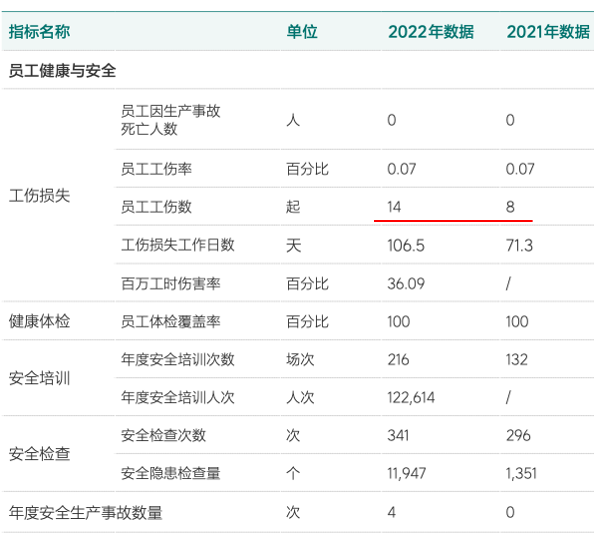The image size is (594, 541).
Task: Select the 员工工伤率 row label
Action: (x=156, y=169)
